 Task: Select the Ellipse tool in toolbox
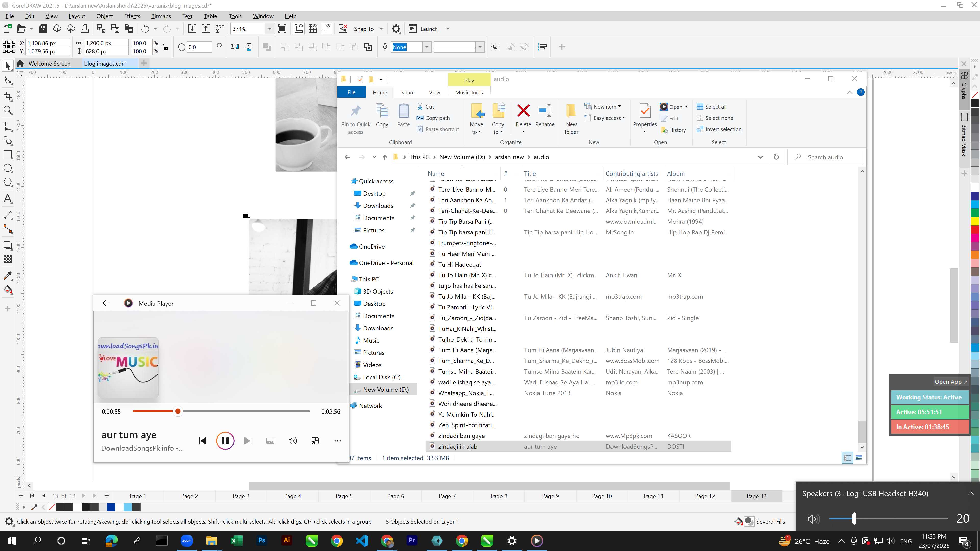pyautogui.click(x=8, y=168)
